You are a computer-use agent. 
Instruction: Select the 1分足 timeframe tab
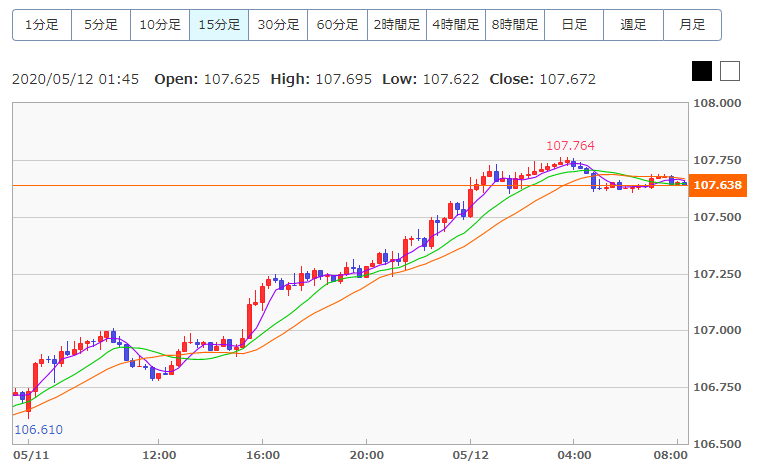(x=42, y=24)
